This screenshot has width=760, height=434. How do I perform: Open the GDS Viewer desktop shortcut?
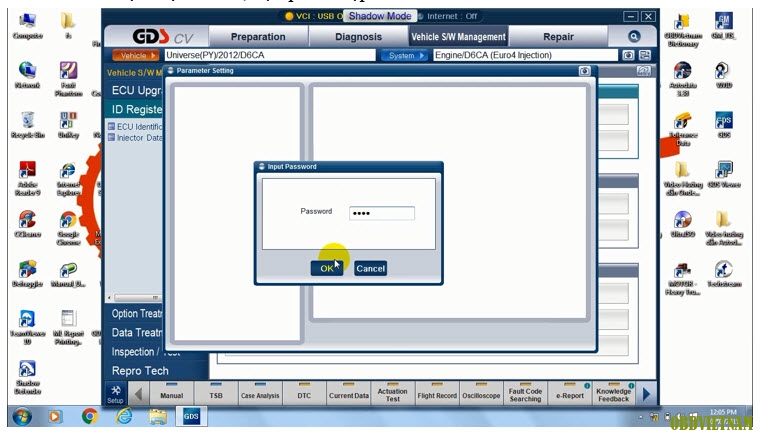click(x=724, y=175)
